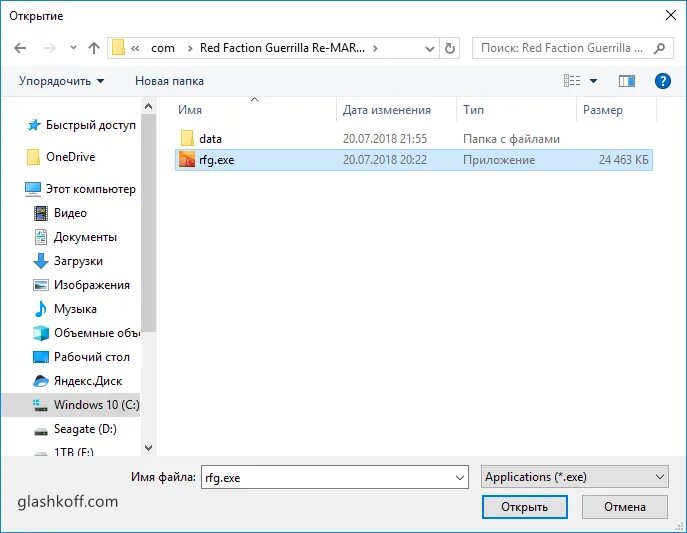Sort by the Размер column header
Screen dimensions: 687x533
[602, 110]
